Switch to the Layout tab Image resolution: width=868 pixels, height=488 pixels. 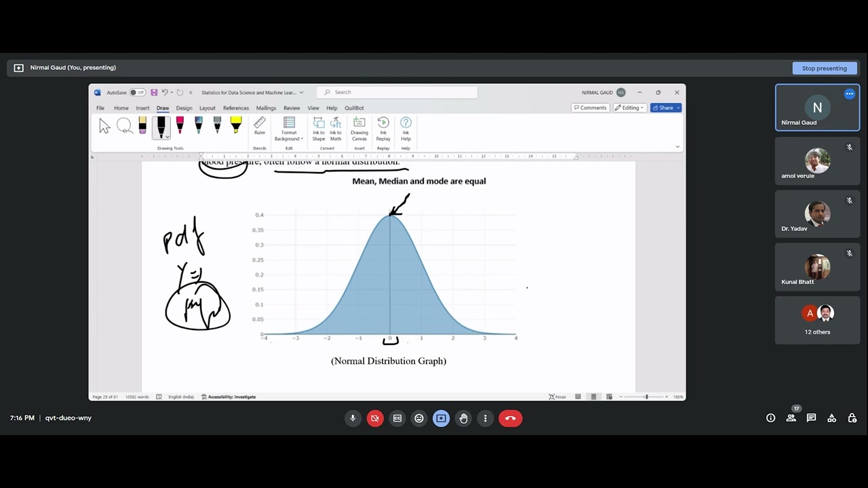(208, 108)
